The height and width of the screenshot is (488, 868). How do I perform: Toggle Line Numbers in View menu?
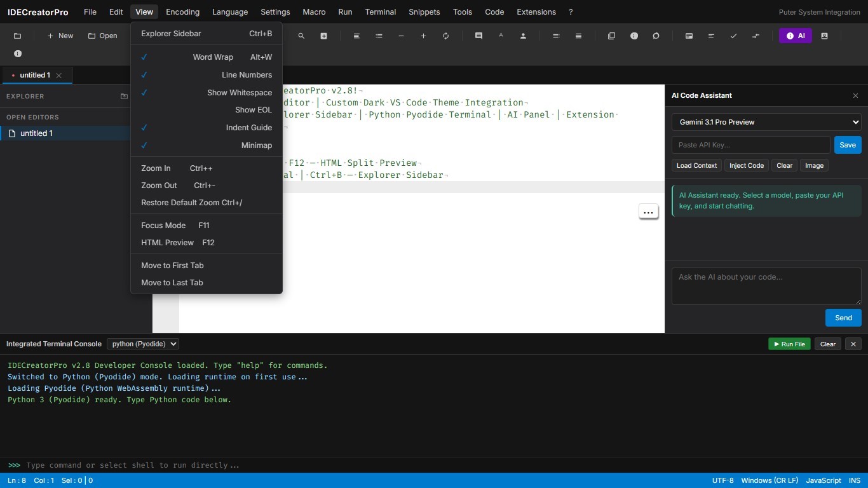point(207,75)
